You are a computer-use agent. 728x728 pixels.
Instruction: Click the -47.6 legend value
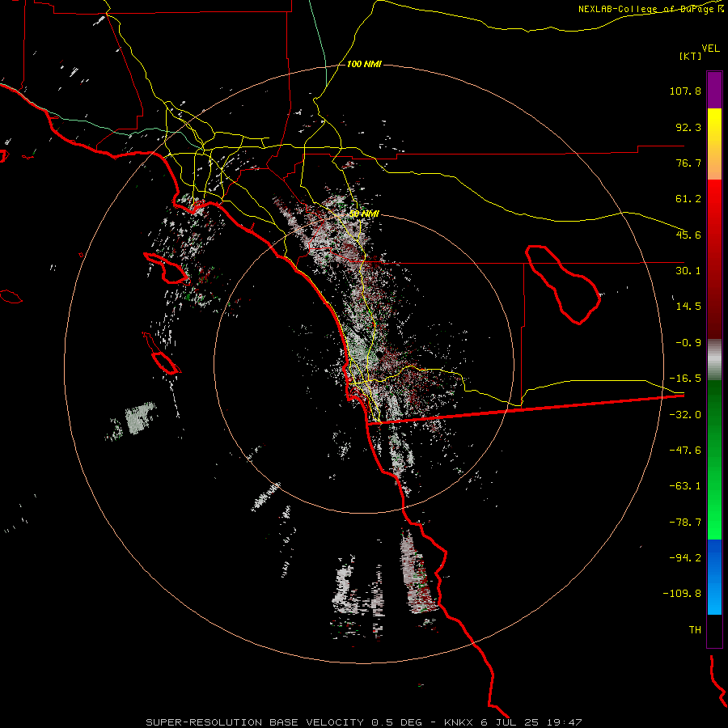pos(685,451)
